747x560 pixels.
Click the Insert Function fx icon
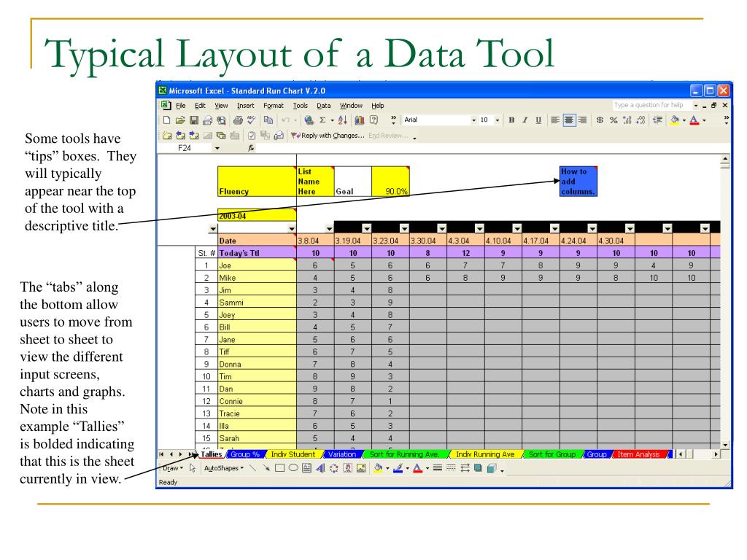point(251,148)
